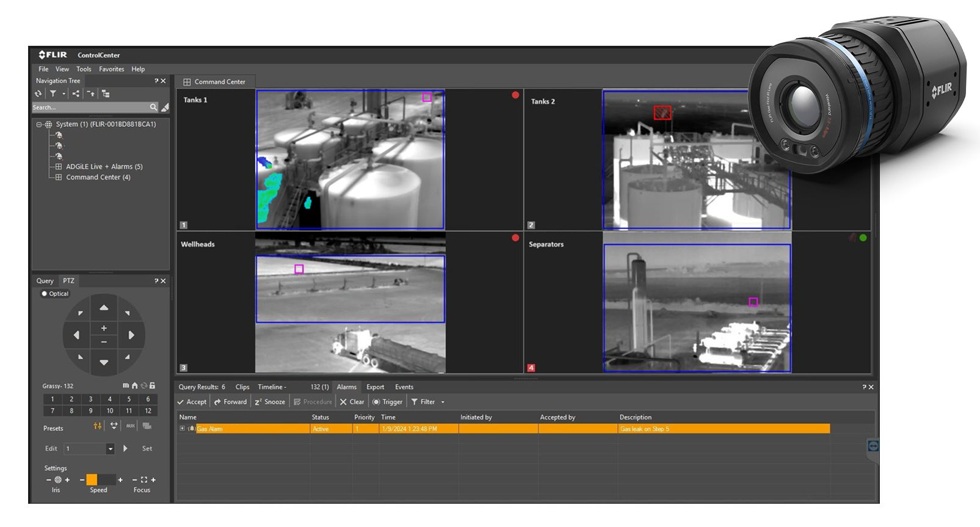Click the alarm Trigger button
Viewport: 980px width, 527px height.
[x=387, y=402]
